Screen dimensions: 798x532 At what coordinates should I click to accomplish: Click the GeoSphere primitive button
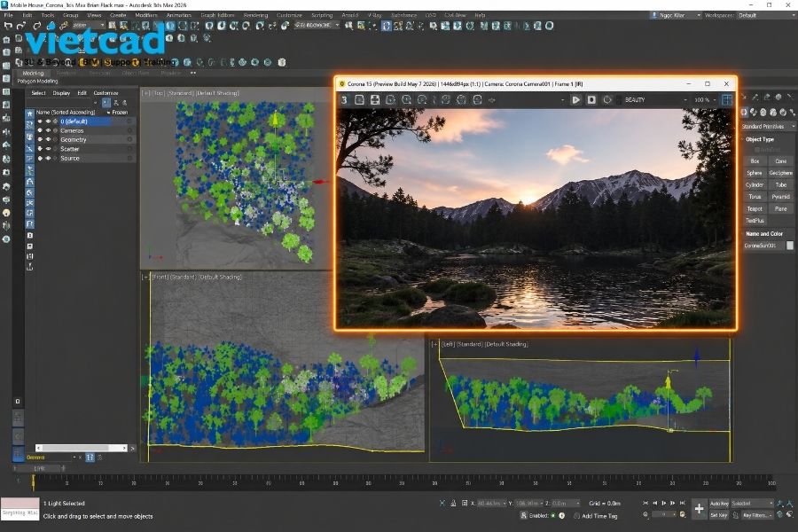pos(780,173)
